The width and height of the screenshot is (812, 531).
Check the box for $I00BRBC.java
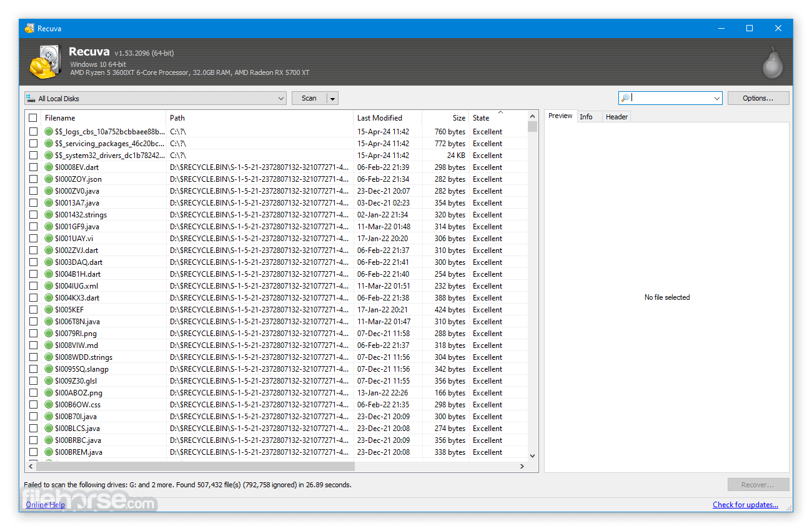(33, 440)
